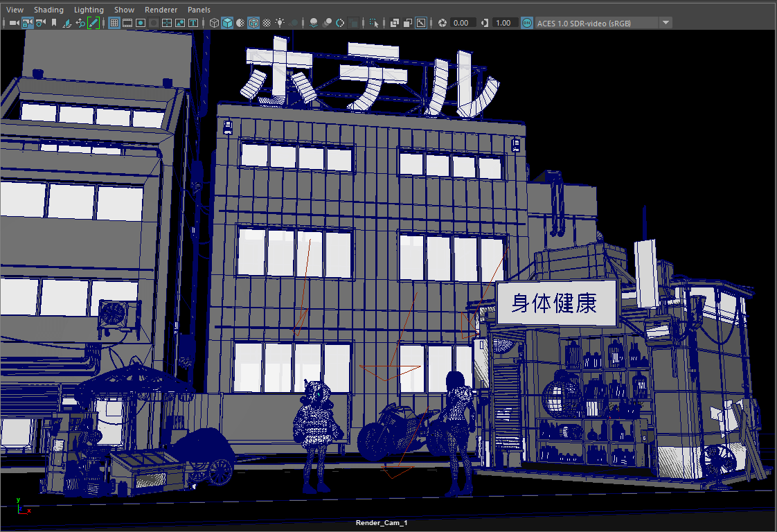The width and height of the screenshot is (777, 532).
Task: Open the Panels menu
Action: coord(199,10)
